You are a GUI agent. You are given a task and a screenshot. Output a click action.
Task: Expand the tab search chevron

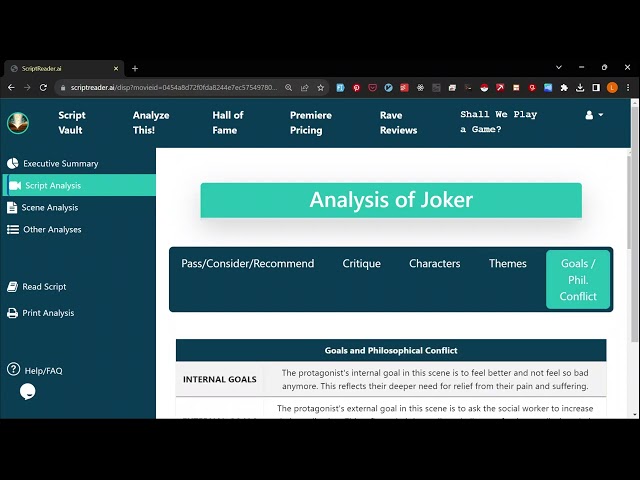point(559,67)
